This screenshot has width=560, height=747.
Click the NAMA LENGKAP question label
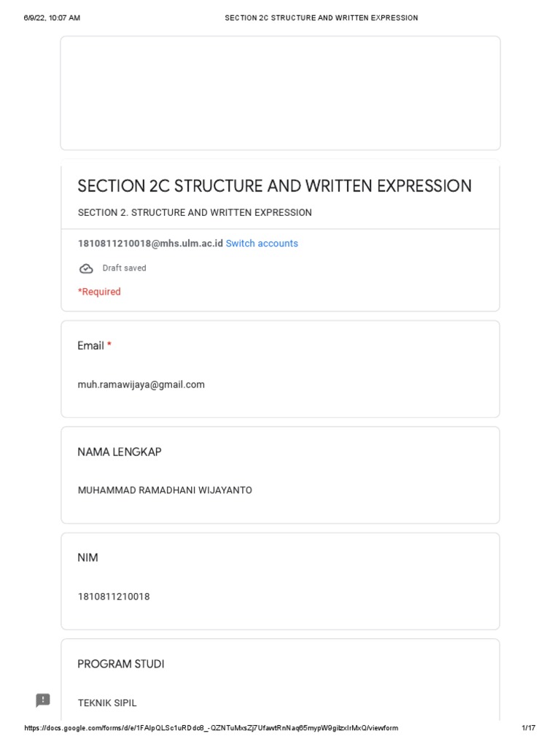pyautogui.click(x=120, y=452)
